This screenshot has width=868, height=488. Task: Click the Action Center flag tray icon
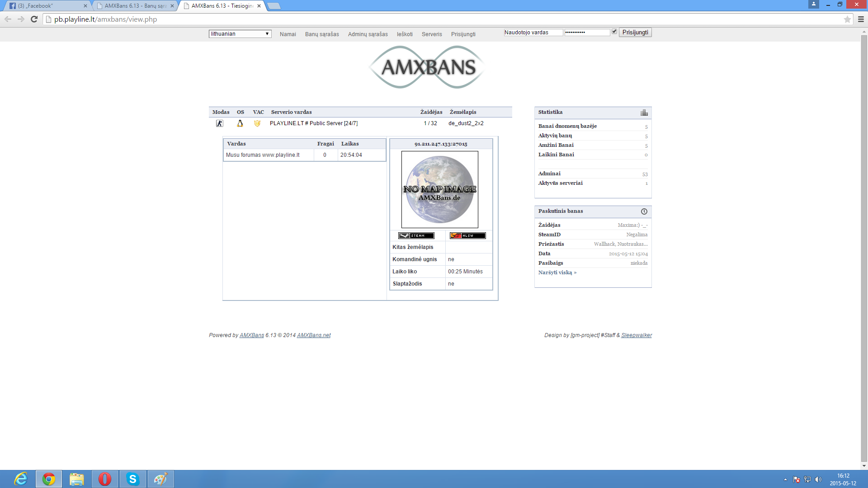797,479
